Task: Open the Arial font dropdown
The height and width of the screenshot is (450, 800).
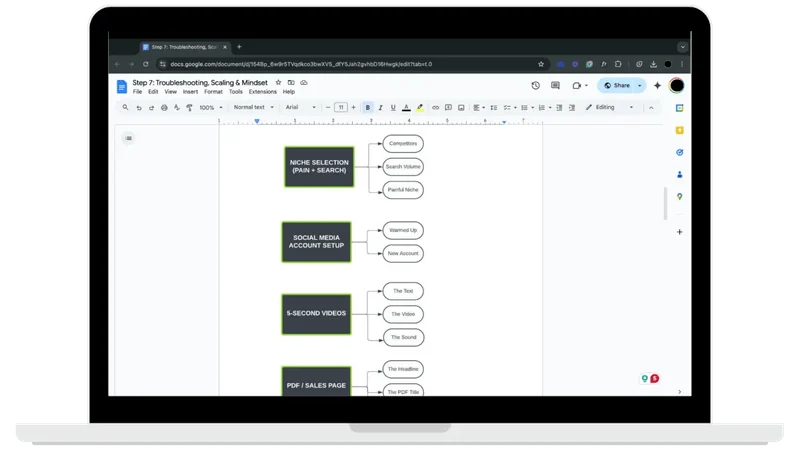Action: (x=301, y=108)
